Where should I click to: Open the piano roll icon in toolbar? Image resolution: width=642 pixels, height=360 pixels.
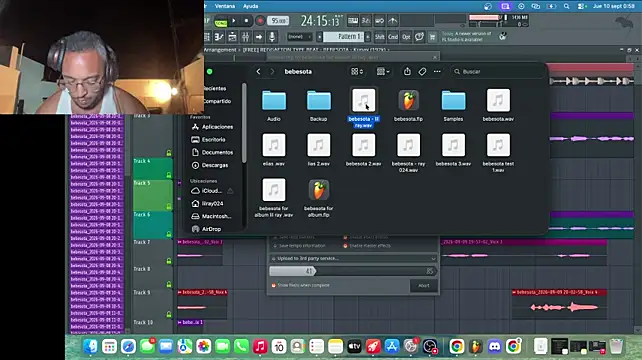pyautogui.click(x=219, y=37)
